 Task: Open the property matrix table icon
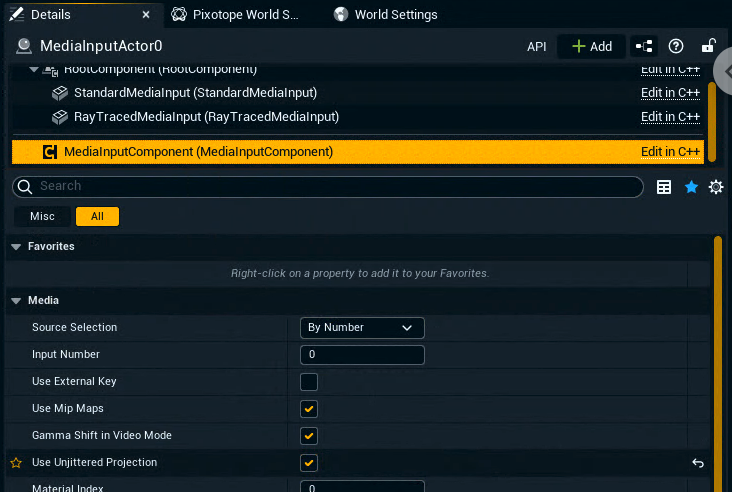pyautogui.click(x=664, y=187)
